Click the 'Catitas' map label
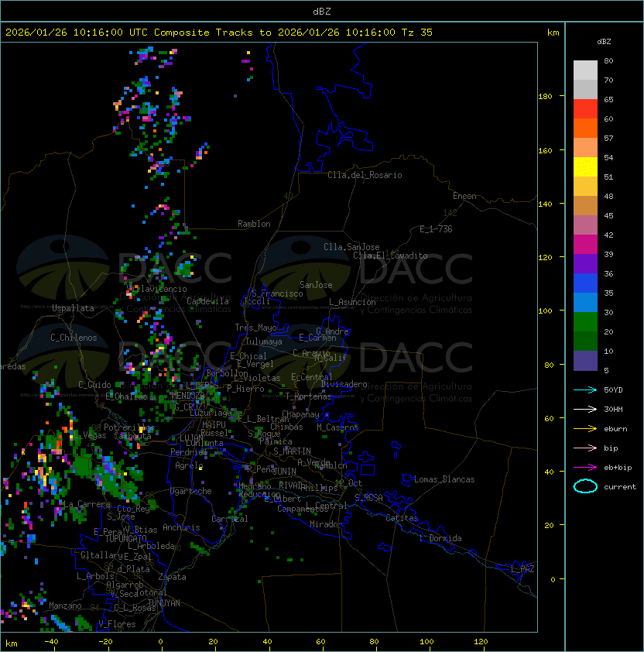Screen dimensions: 644x652 402,518
